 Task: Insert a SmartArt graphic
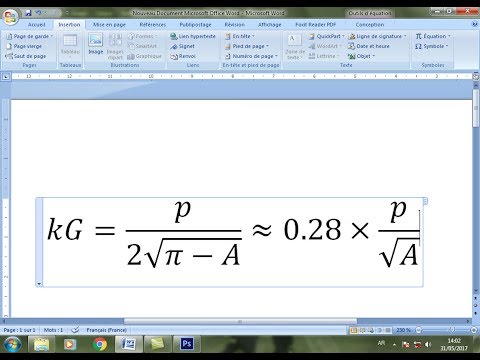(x=142, y=46)
